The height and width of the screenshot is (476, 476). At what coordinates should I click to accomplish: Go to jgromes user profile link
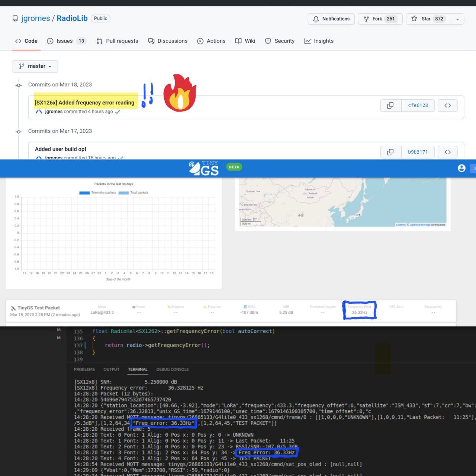tap(35, 18)
